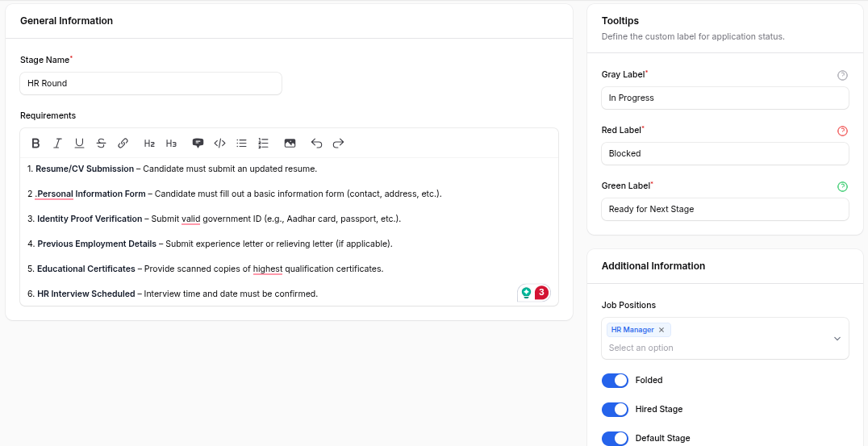Insert a code block in the editor
The height and width of the screenshot is (446, 868).
219,144
